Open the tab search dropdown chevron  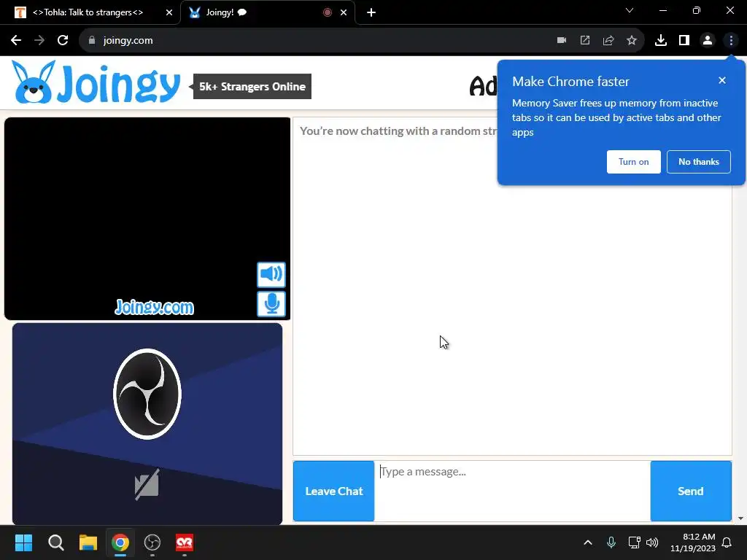click(x=630, y=10)
